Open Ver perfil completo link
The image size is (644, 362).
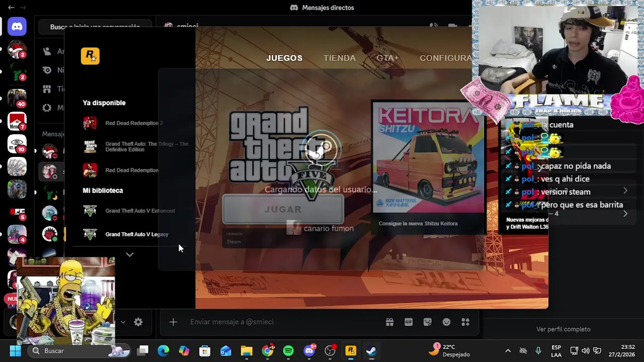[x=563, y=329]
